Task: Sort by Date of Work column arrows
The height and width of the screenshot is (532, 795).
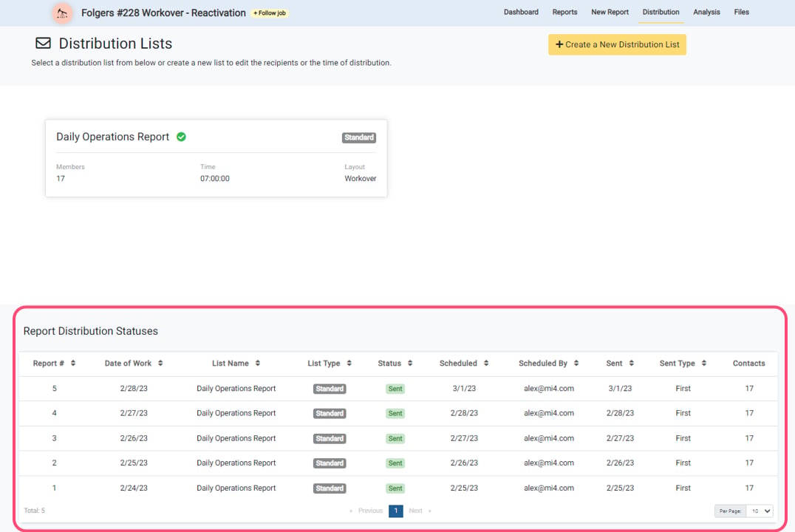Action: coord(160,363)
